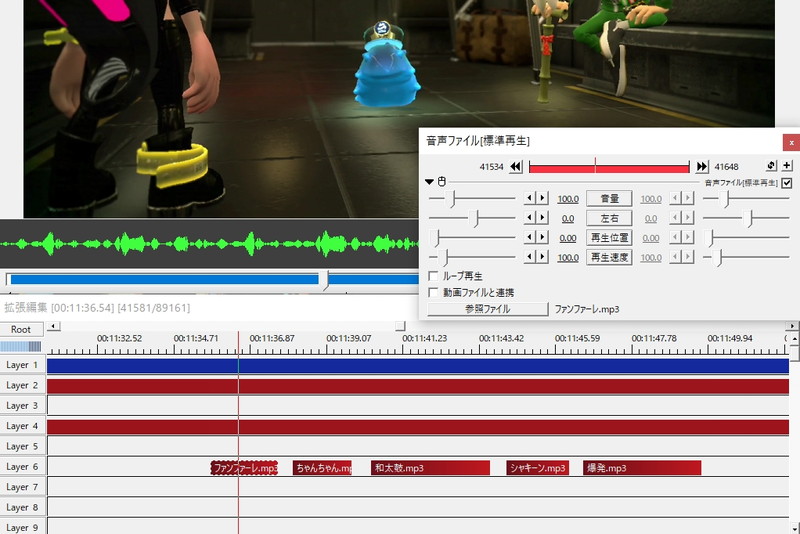
Task: Collapse the audio file settings with triangle
Action: [429, 182]
